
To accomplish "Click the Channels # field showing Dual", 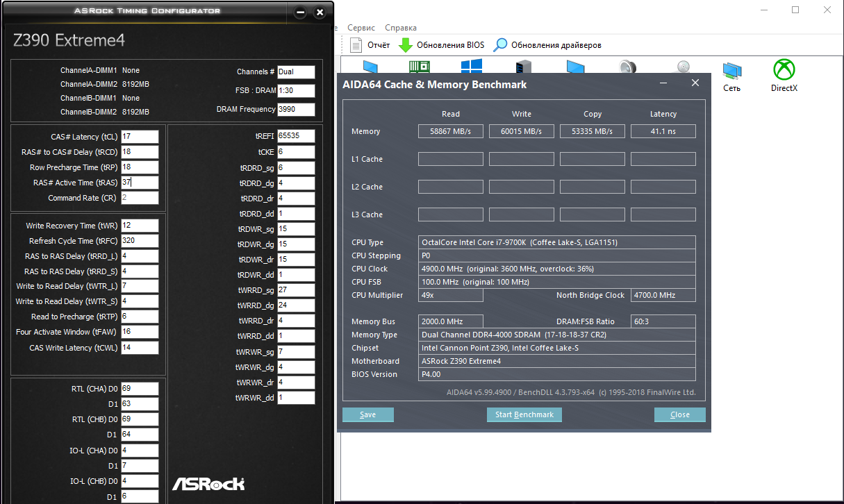I will click(x=296, y=72).
